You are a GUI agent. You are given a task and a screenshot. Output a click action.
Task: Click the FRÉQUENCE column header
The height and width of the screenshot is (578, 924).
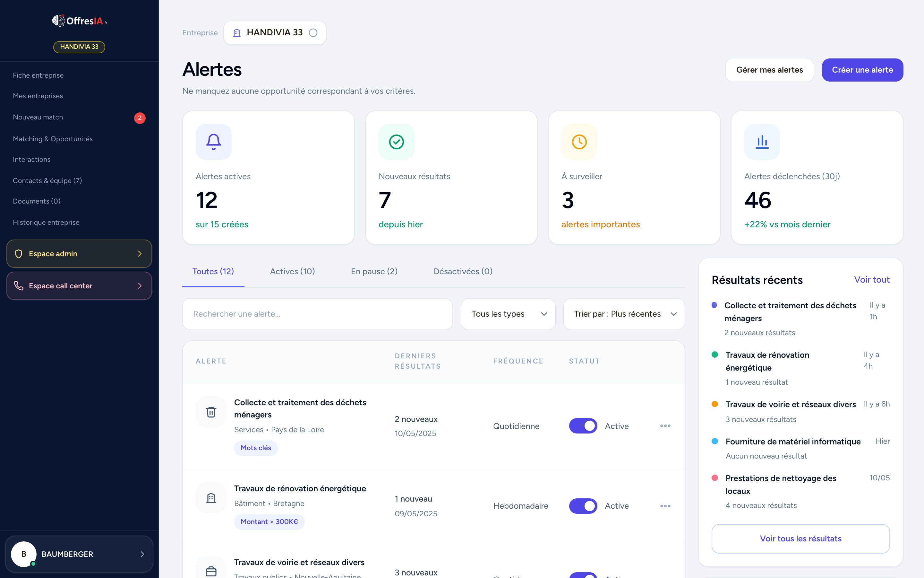click(x=518, y=361)
